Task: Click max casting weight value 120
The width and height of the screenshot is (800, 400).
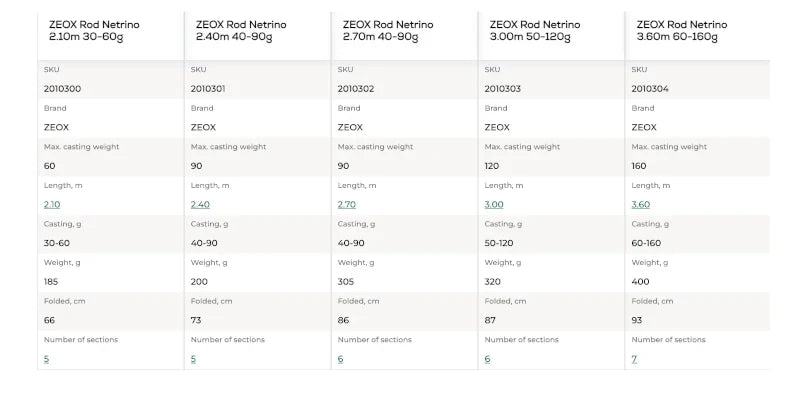Action: coord(492,166)
